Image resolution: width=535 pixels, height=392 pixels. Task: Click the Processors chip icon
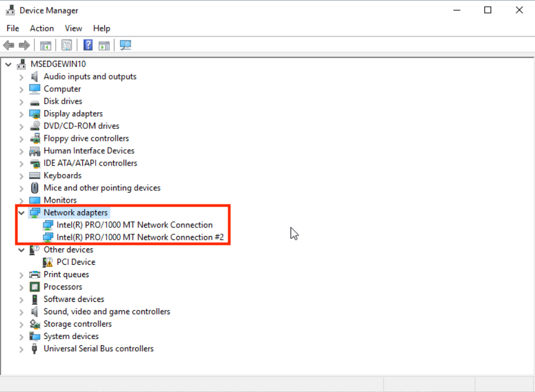click(x=35, y=287)
